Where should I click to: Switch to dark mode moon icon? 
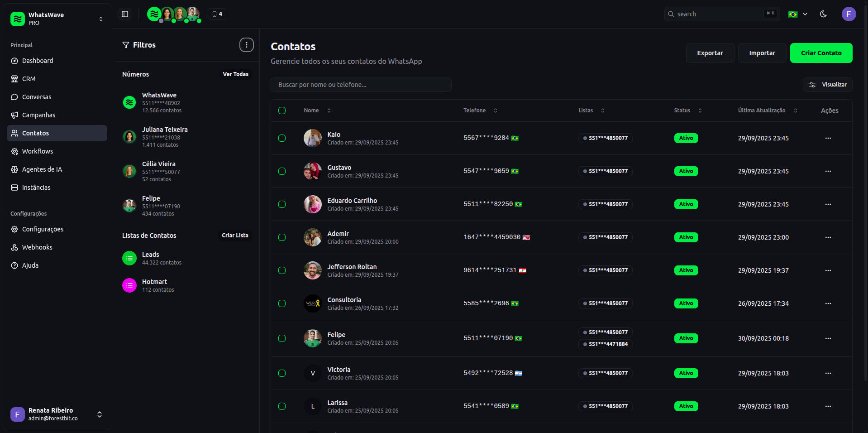[x=823, y=14]
